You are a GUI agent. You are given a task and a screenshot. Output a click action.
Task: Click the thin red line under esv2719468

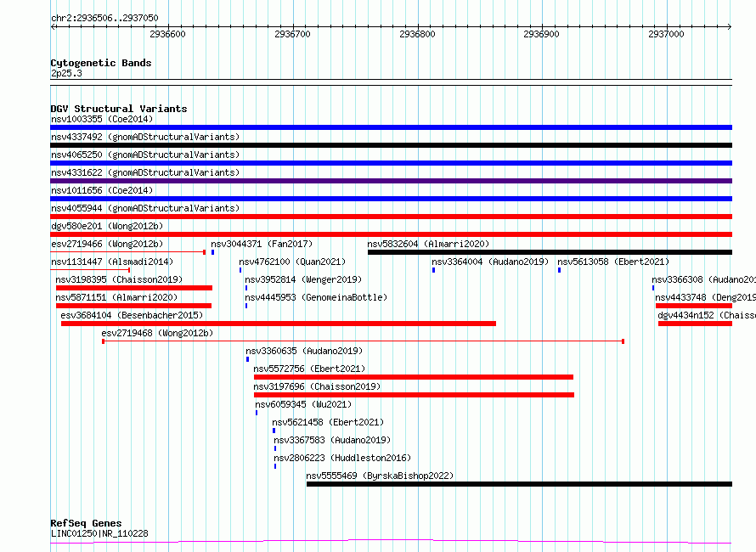(x=363, y=341)
